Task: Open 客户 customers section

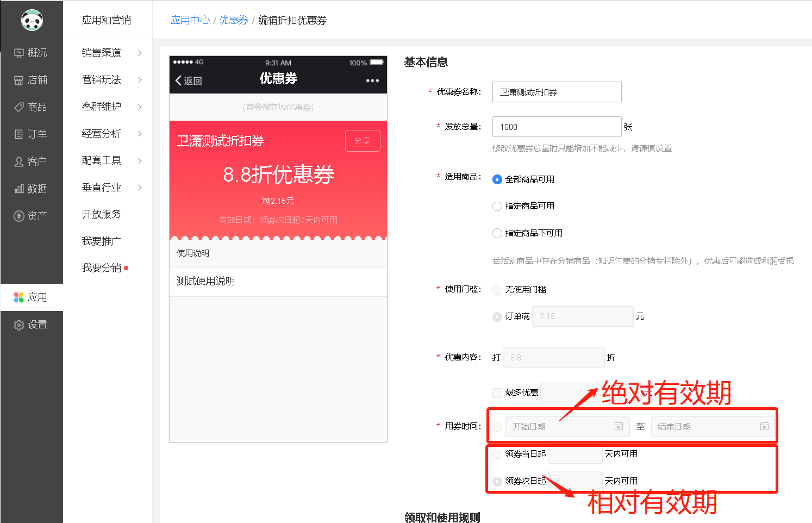Action: click(x=31, y=161)
